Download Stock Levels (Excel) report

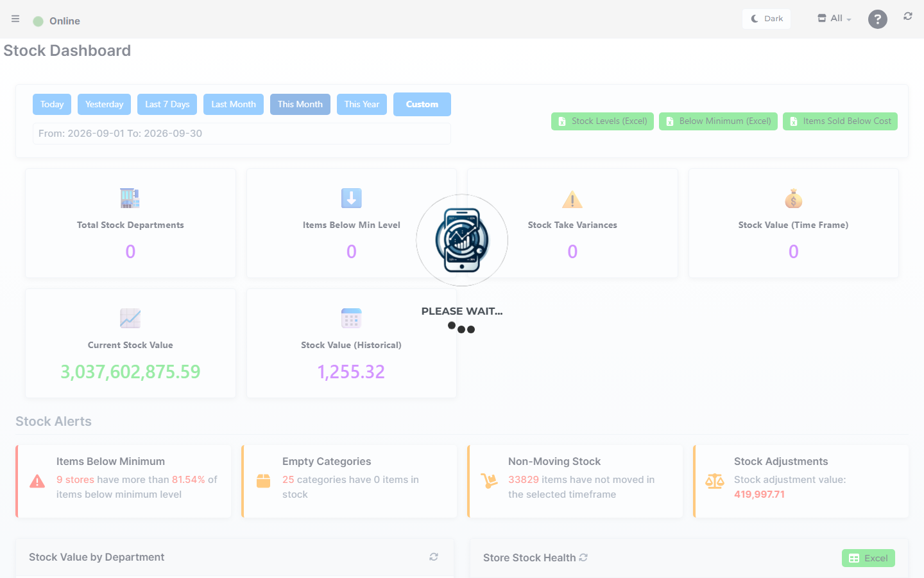point(603,121)
